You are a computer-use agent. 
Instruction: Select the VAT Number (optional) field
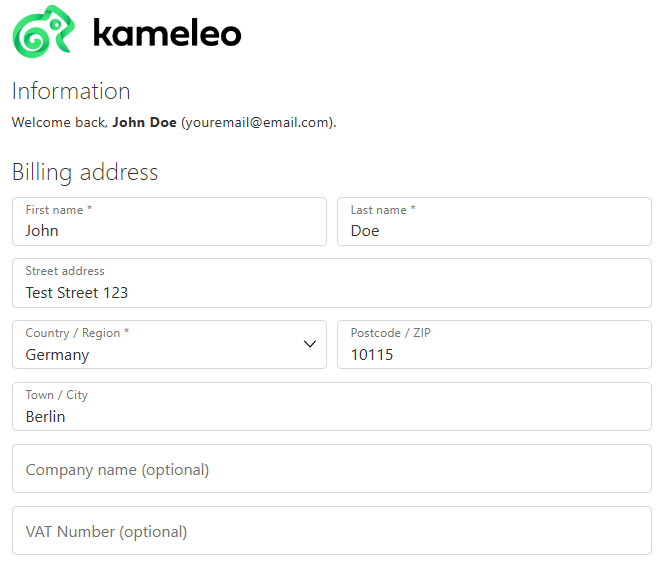[332, 531]
